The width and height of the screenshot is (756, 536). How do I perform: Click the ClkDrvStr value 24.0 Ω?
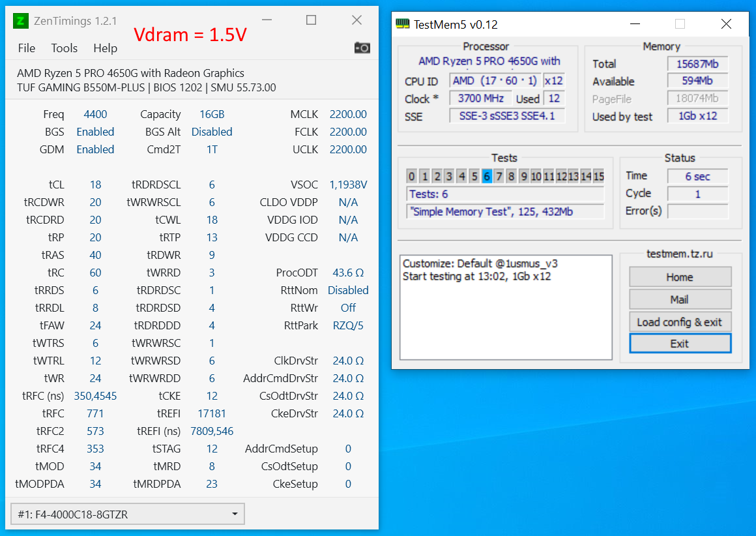(348, 361)
